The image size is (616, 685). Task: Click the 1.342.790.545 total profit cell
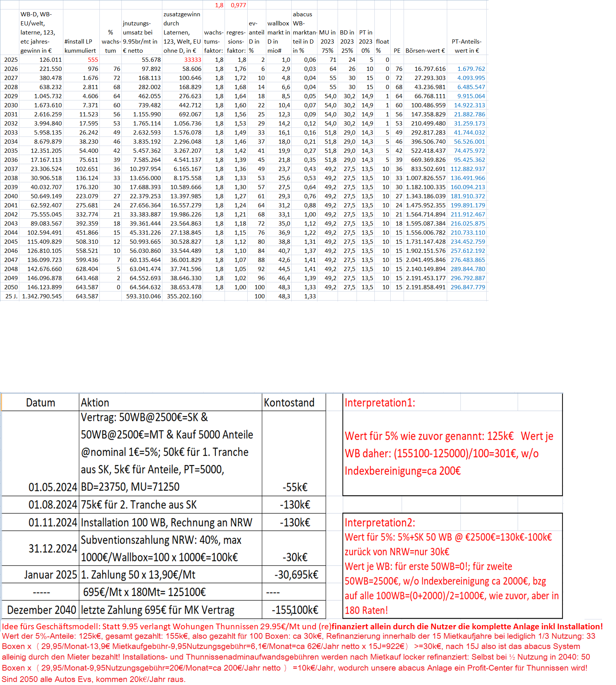point(42,296)
